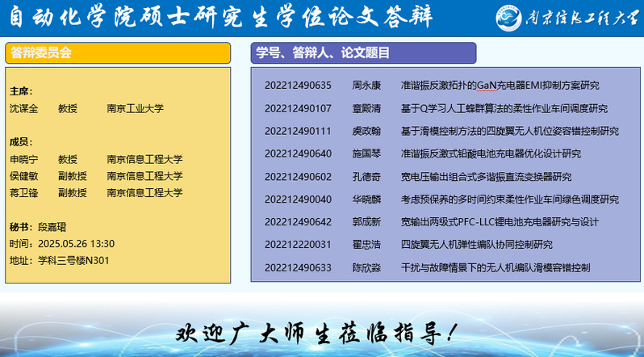The image size is (644, 357).
Task: Select student ID 202212220031
Action: 298,245
